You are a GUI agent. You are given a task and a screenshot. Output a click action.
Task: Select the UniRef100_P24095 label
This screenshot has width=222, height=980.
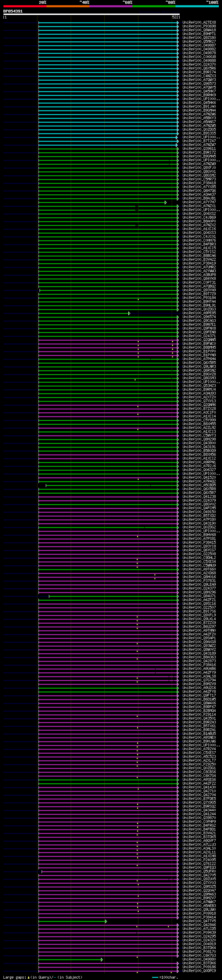(x=199, y=860)
